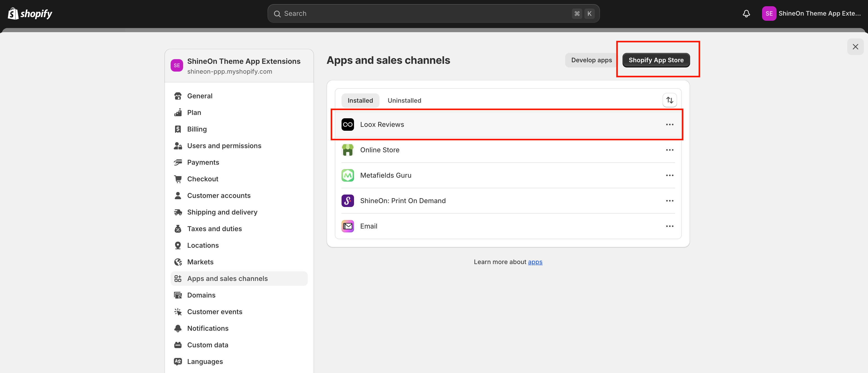Click the Email app icon
The image size is (868, 373).
click(x=348, y=226)
